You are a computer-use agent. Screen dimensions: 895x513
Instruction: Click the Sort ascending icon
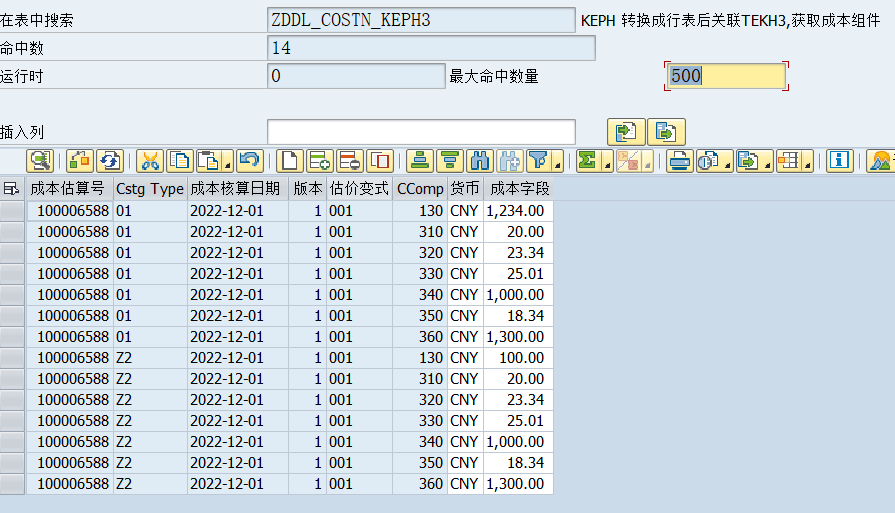tap(420, 161)
